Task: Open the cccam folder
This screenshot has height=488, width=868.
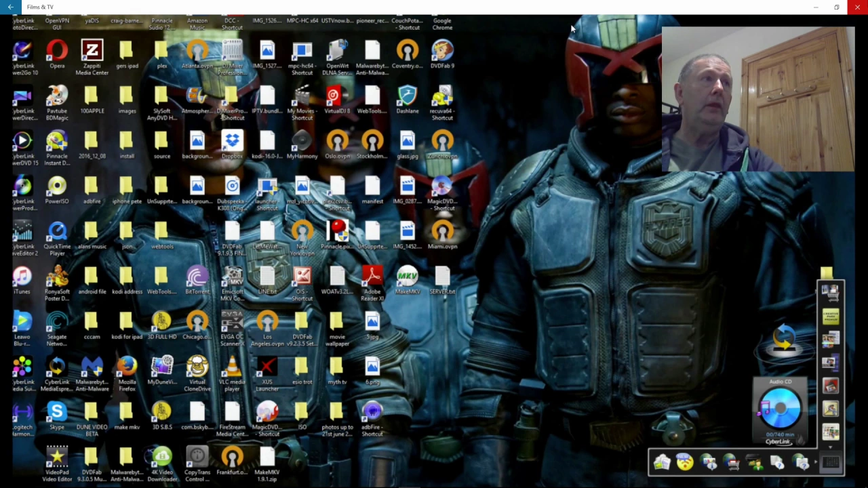Action: click(x=92, y=325)
